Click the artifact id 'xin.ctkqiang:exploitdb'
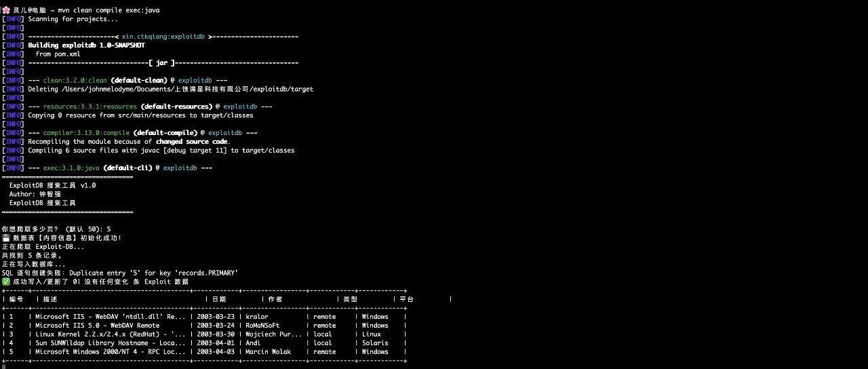The width and height of the screenshot is (868, 369). [163, 37]
